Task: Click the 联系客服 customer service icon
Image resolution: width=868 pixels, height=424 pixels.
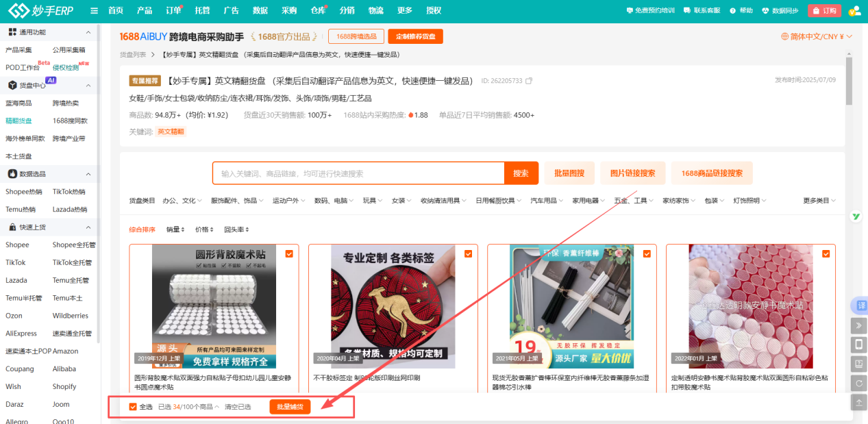Action: (686, 9)
